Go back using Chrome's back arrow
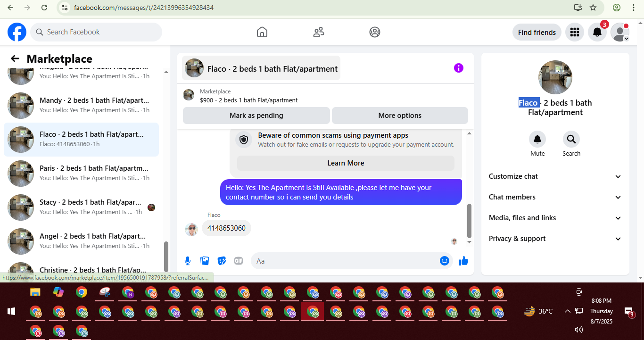The image size is (644, 340). 10,8
